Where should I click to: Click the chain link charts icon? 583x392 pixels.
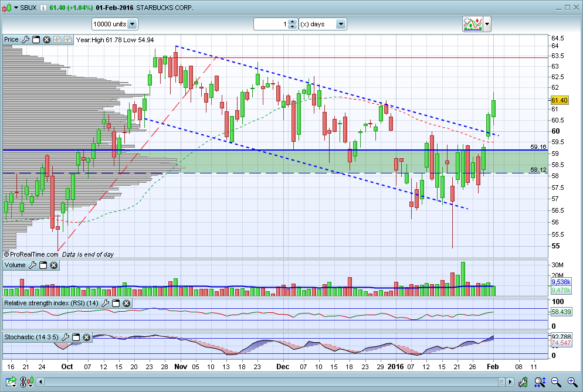23,381
